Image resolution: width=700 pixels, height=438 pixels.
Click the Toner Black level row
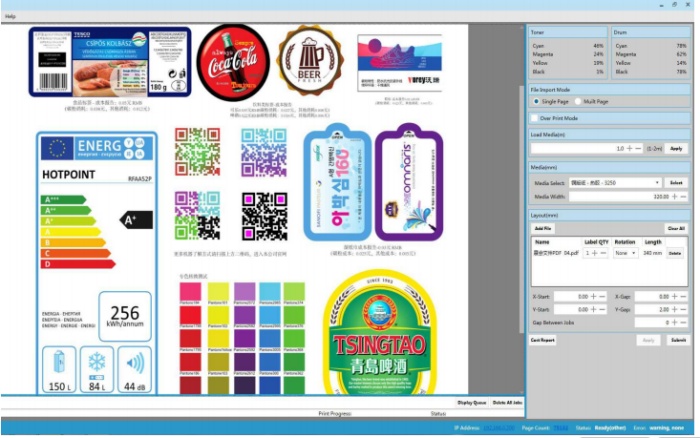tap(567, 72)
